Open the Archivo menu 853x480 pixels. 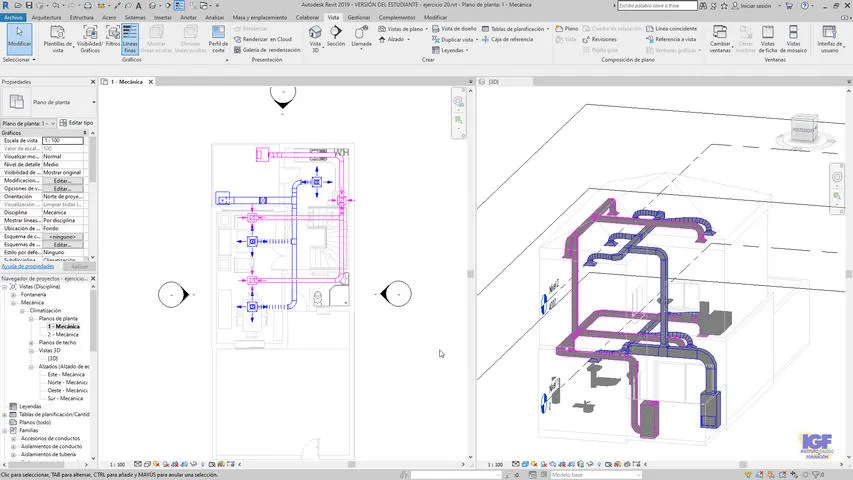click(13, 17)
